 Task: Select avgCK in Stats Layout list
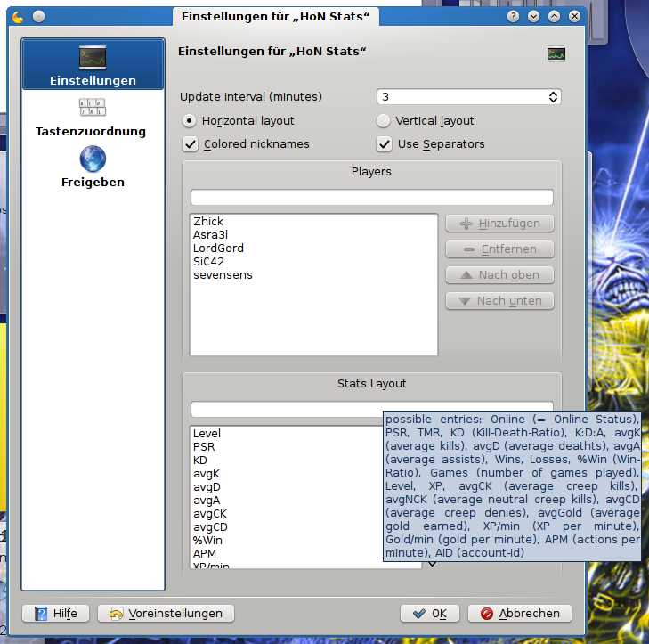coord(287,514)
